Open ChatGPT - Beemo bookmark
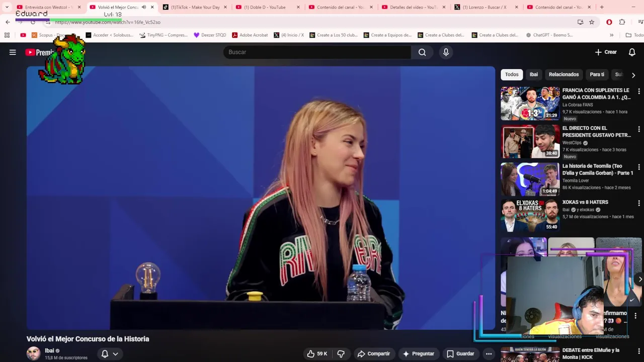The width and height of the screenshot is (644, 362). (549, 35)
